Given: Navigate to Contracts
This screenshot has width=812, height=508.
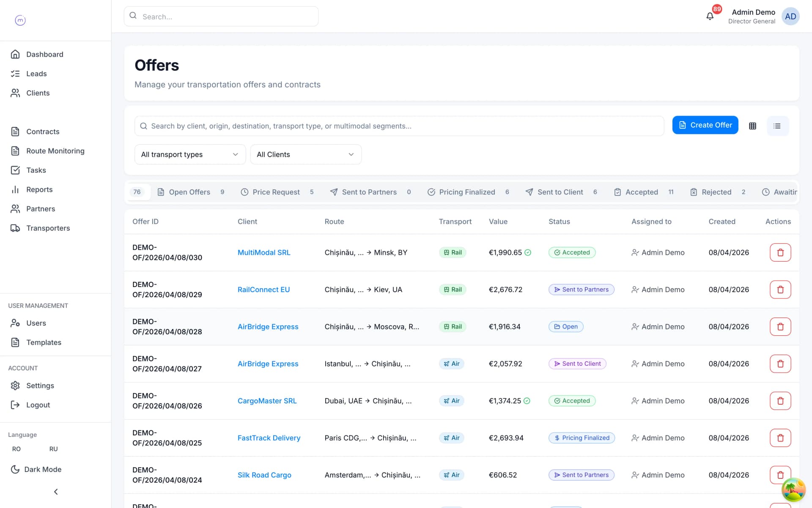Looking at the screenshot, I should [x=55, y=132].
